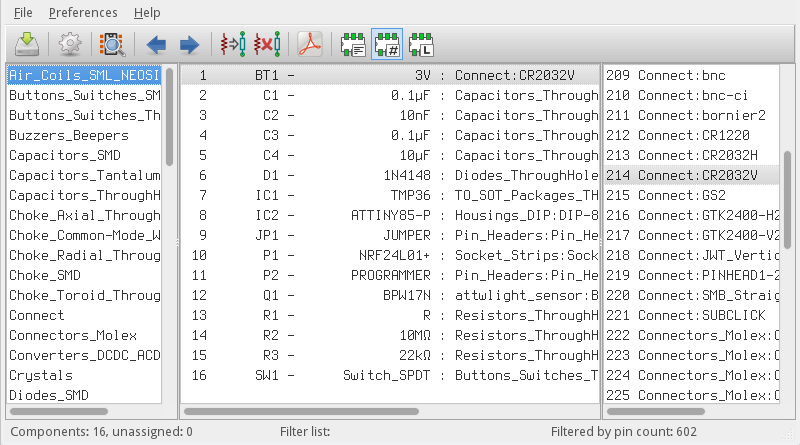Toggle filter footprints by library

[421, 44]
